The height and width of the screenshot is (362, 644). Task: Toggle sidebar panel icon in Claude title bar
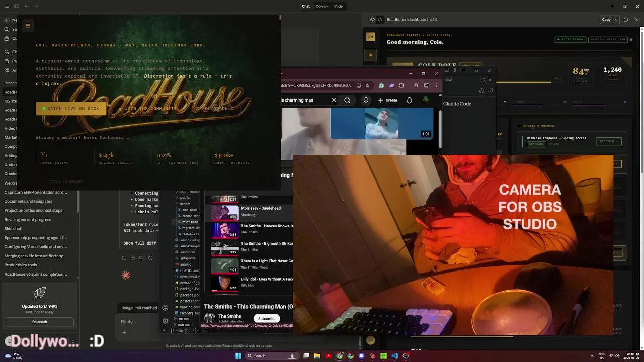point(17,6)
